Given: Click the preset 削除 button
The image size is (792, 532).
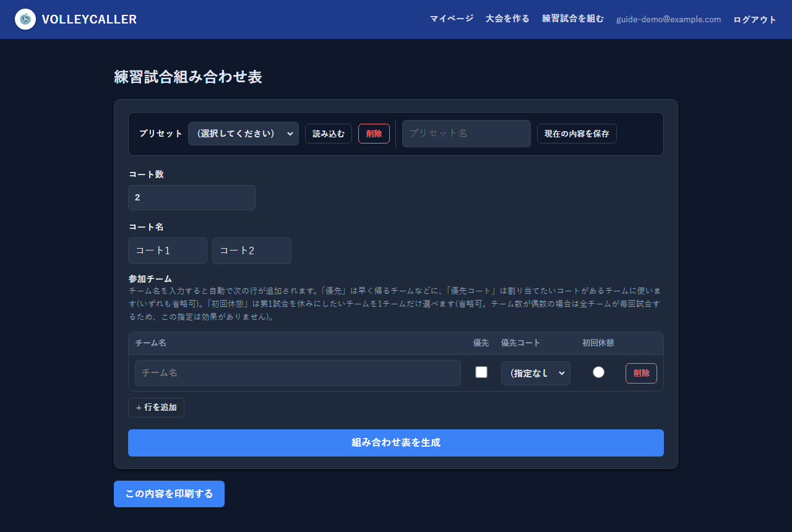Looking at the screenshot, I should [374, 134].
